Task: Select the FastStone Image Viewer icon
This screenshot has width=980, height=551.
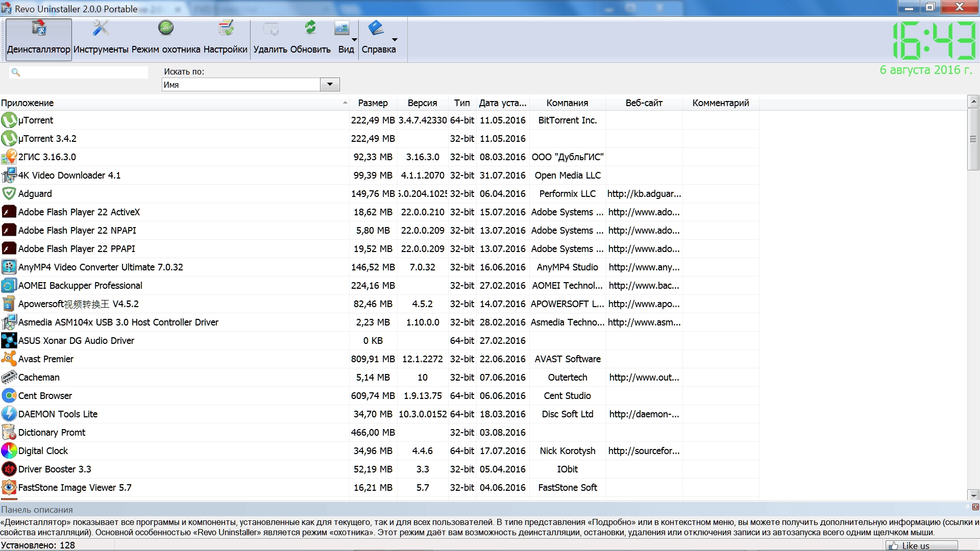Action: [9, 488]
